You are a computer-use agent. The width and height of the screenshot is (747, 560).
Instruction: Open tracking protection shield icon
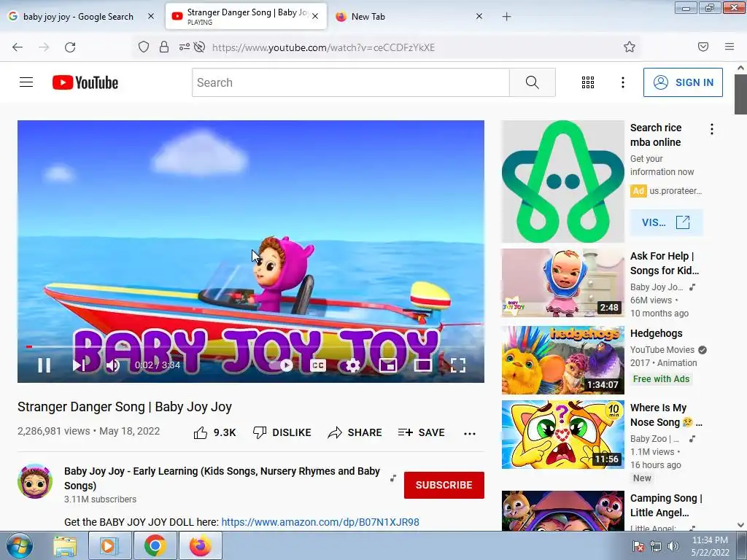144,47
